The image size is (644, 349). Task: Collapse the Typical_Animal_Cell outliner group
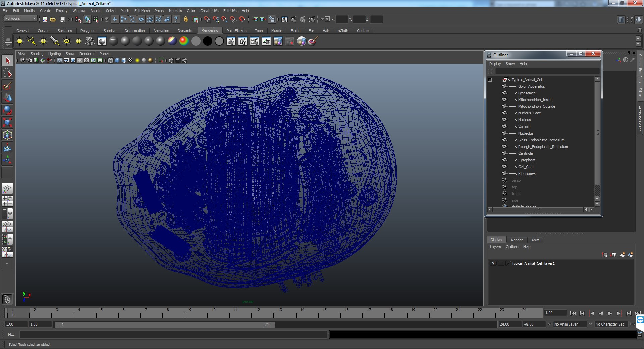tap(490, 80)
